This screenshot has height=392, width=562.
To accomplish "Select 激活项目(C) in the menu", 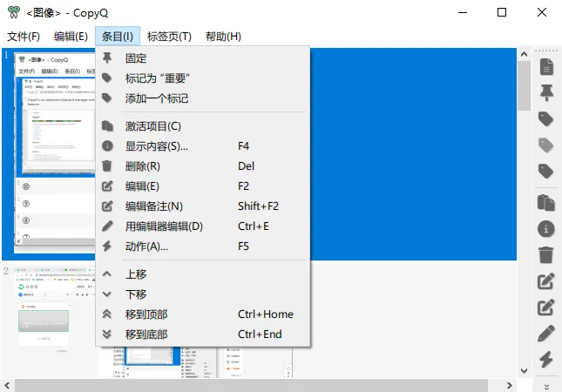I will point(203,126).
